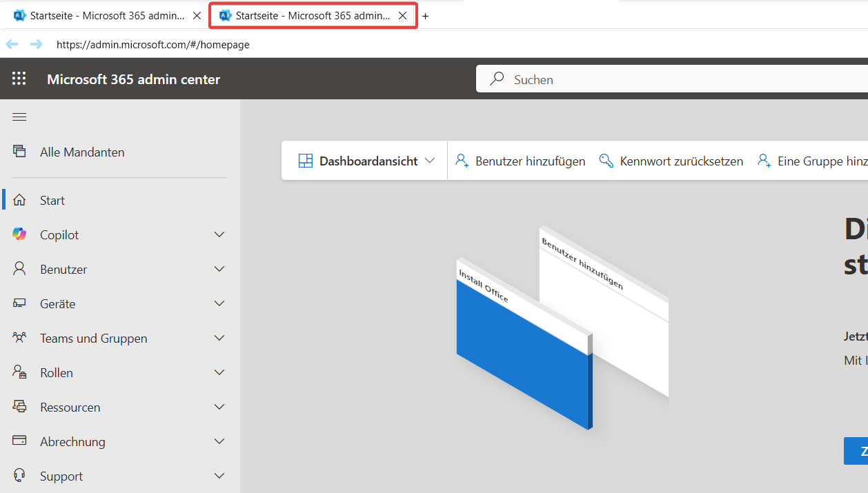
Task: Click Ressourcen label in the sidebar
Action: pyautogui.click(x=70, y=408)
